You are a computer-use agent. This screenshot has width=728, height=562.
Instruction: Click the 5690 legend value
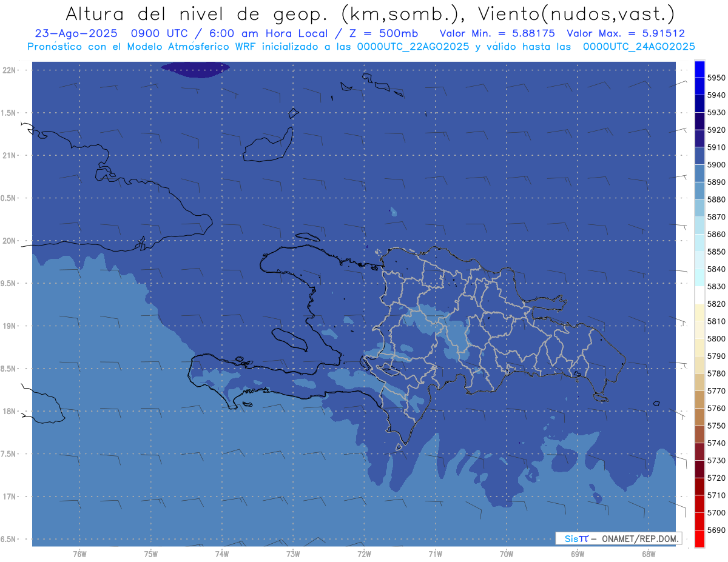[716, 530]
